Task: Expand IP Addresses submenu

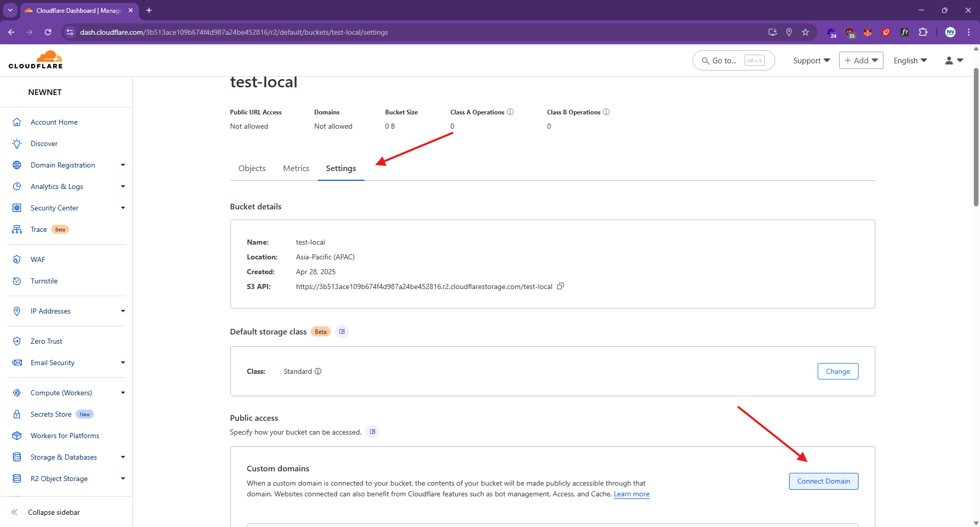Action: point(123,311)
